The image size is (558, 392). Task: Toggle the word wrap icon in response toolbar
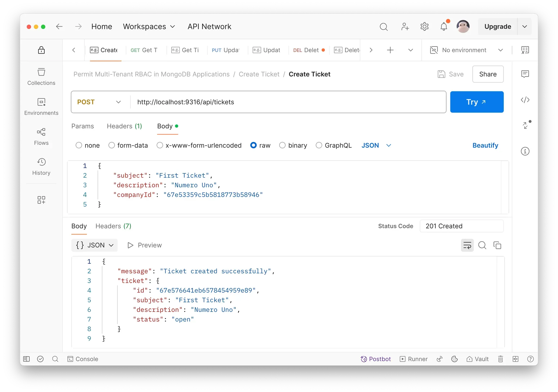tap(467, 245)
